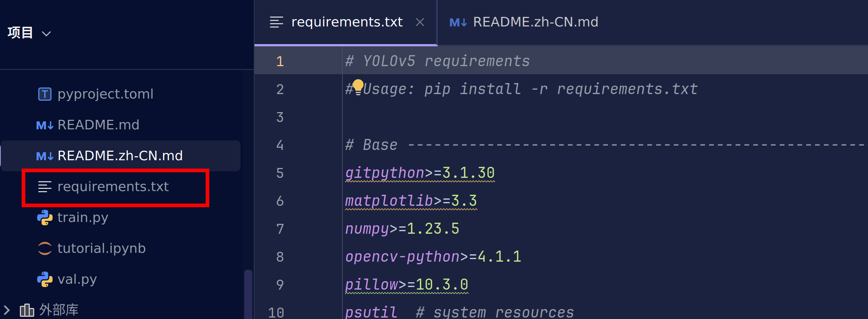Click the text file icon on requirements.txt tab

coord(277,22)
